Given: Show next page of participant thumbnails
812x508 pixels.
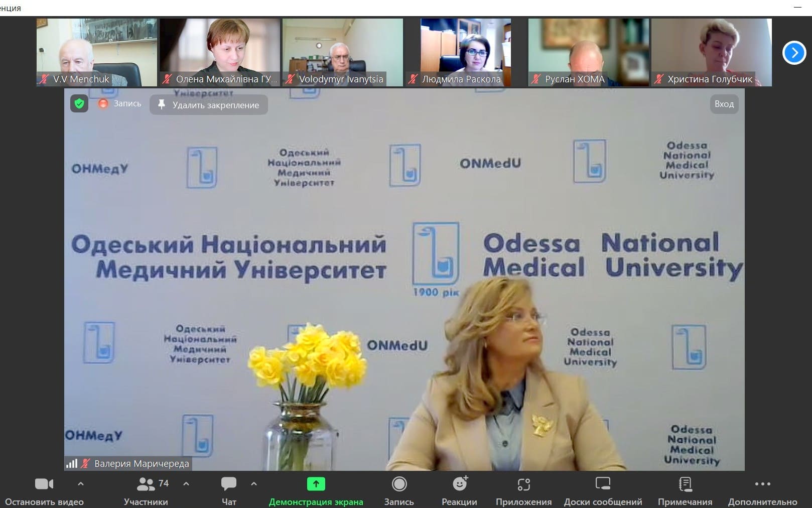Looking at the screenshot, I should point(794,53).
